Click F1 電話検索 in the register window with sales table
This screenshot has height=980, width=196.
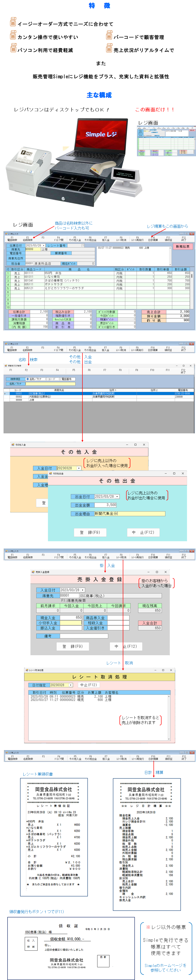(12, 239)
